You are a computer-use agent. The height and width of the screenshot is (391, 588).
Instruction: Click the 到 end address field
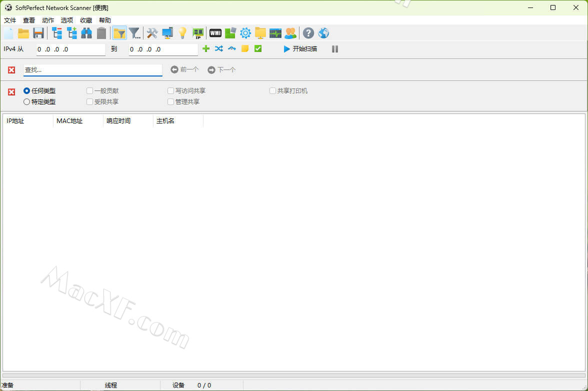coord(163,49)
